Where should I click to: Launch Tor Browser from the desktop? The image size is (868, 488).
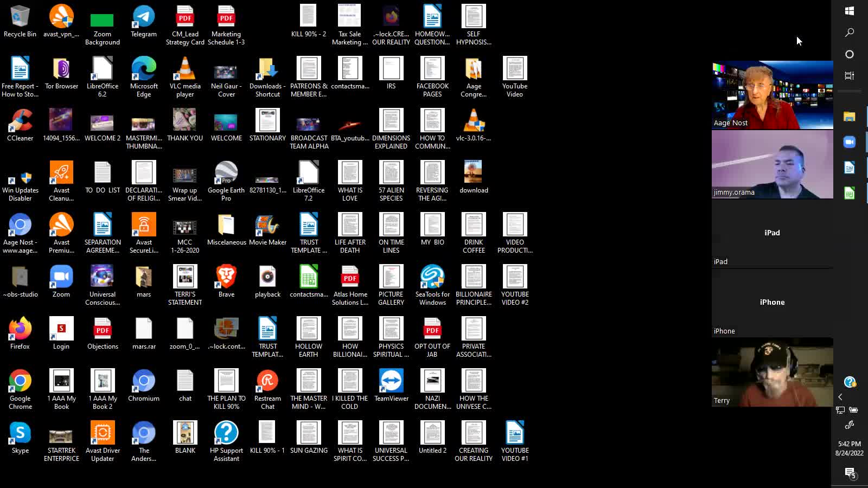pyautogui.click(x=61, y=74)
